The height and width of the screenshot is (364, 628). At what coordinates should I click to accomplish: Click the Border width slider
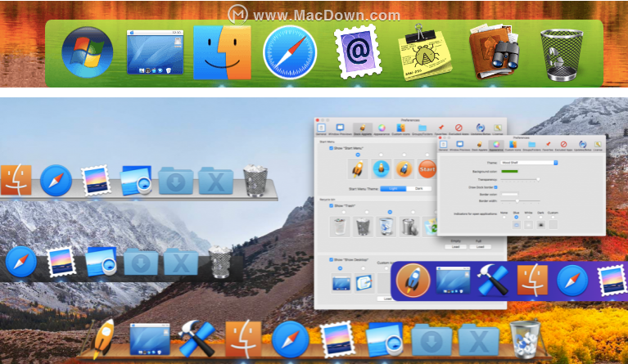coord(520,200)
